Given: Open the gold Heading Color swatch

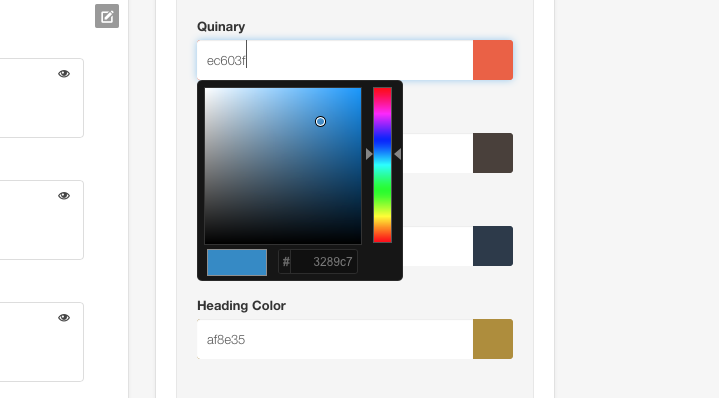Looking at the screenshot, I should pos(493,339).
